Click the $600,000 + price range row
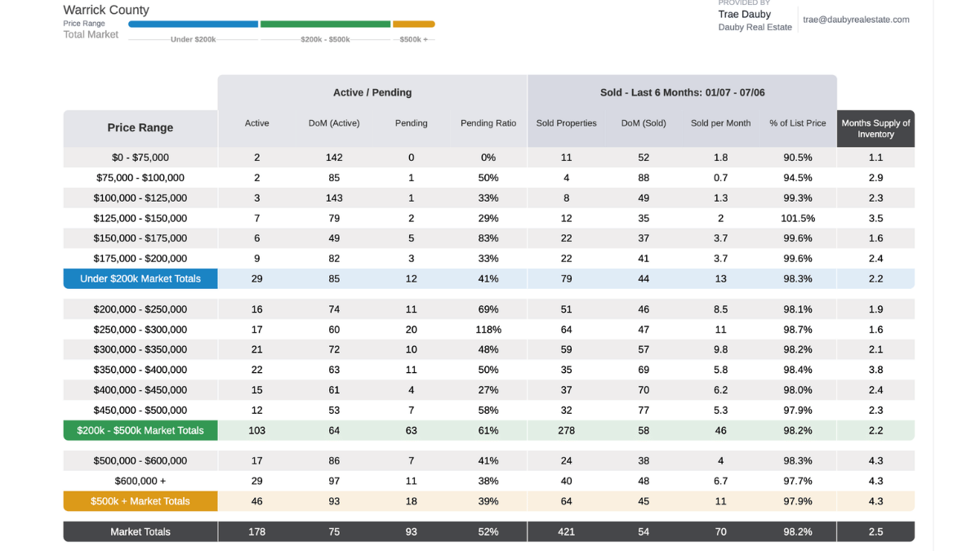This screenshot has height=551, width=980. 489,482
